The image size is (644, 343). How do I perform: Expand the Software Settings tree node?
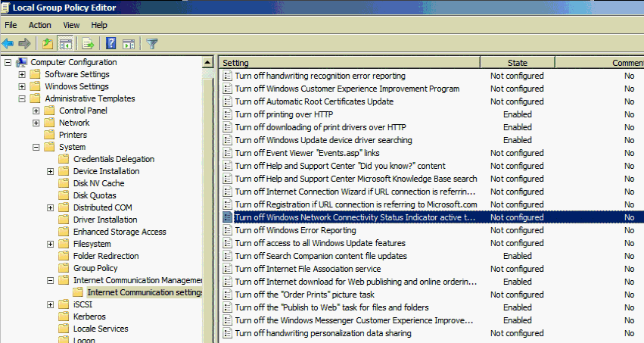point(22,74)
